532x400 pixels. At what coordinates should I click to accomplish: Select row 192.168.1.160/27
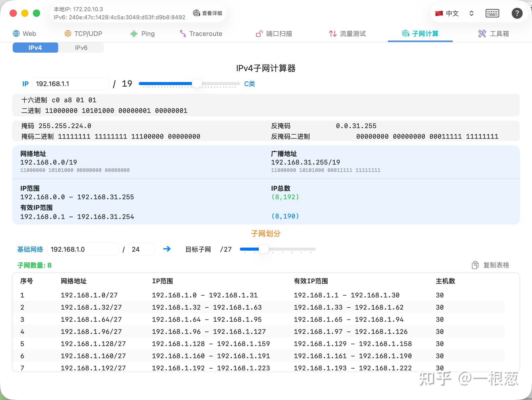259,356
